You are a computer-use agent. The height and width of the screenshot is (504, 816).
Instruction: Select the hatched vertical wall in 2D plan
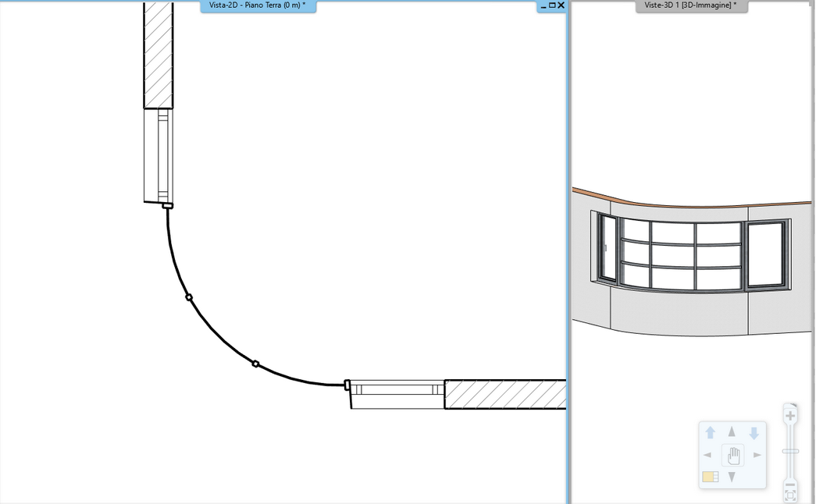tap(159, 55)
